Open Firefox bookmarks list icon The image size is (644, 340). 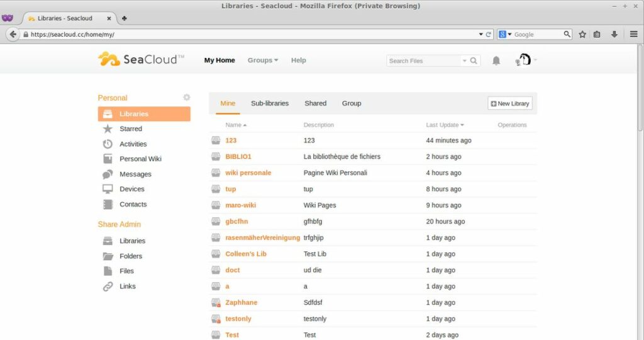pos(597,35)
